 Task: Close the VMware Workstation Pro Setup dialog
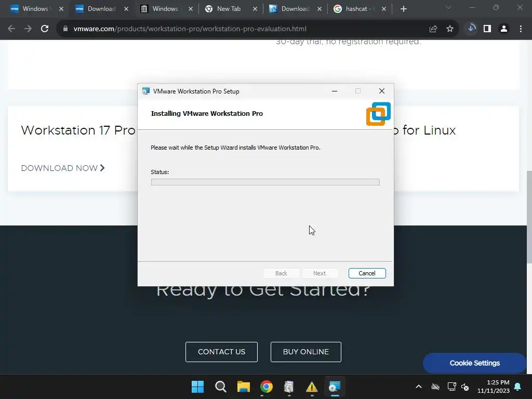[382, 91]
